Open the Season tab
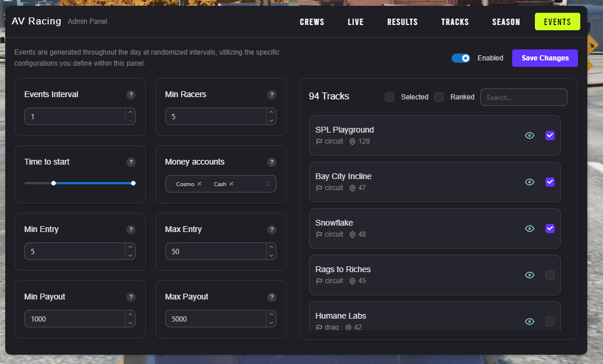Image resolution: width=603 pixels, height=364 pixels. (x=506, y=22)
